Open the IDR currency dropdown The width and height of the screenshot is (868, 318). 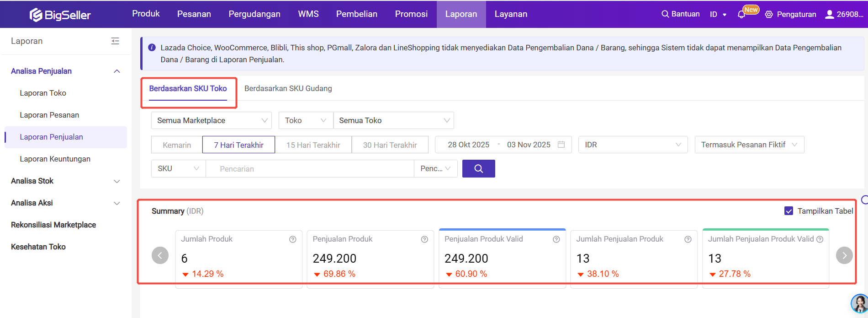[633, 145]
